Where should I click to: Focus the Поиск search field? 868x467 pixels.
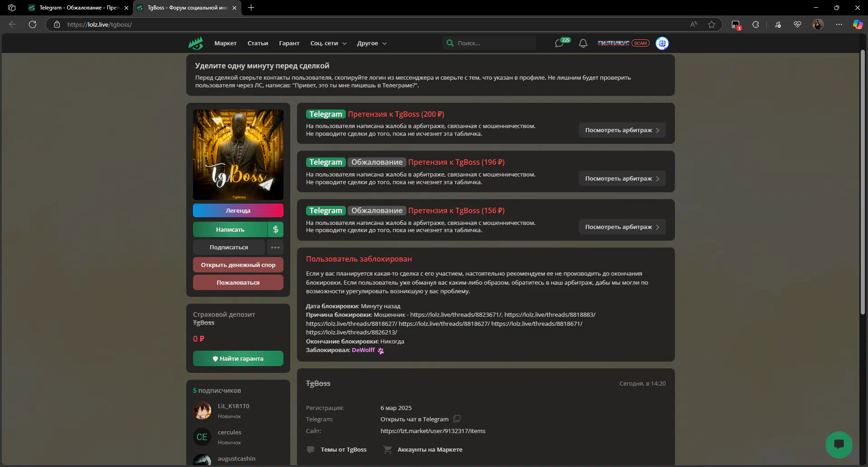[489, 43]
